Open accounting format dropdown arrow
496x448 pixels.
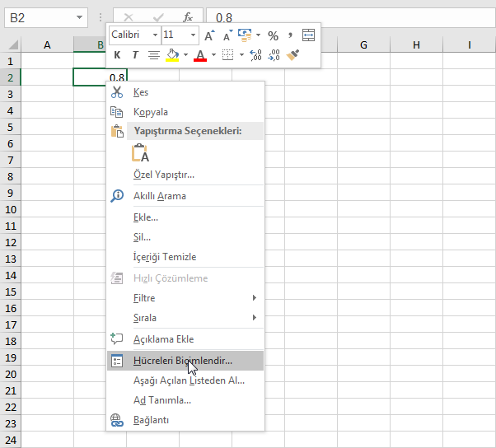[x=258, y=35]
